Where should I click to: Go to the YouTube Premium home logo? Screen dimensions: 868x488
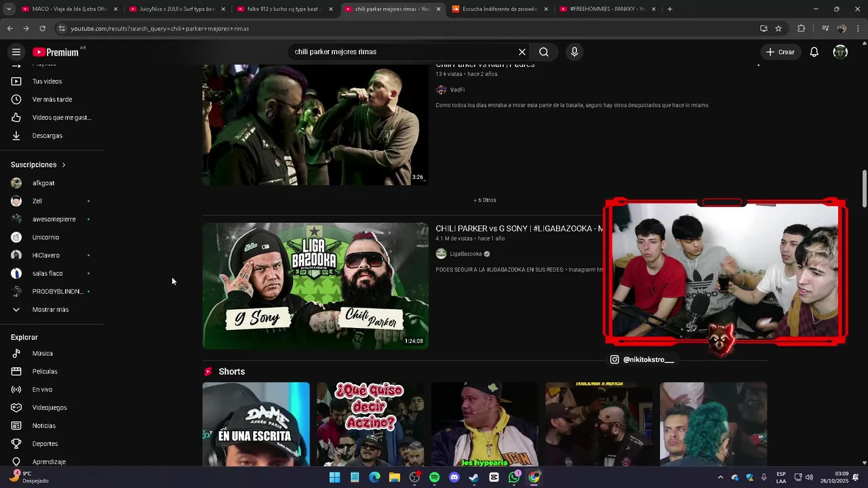coord(56,52)
